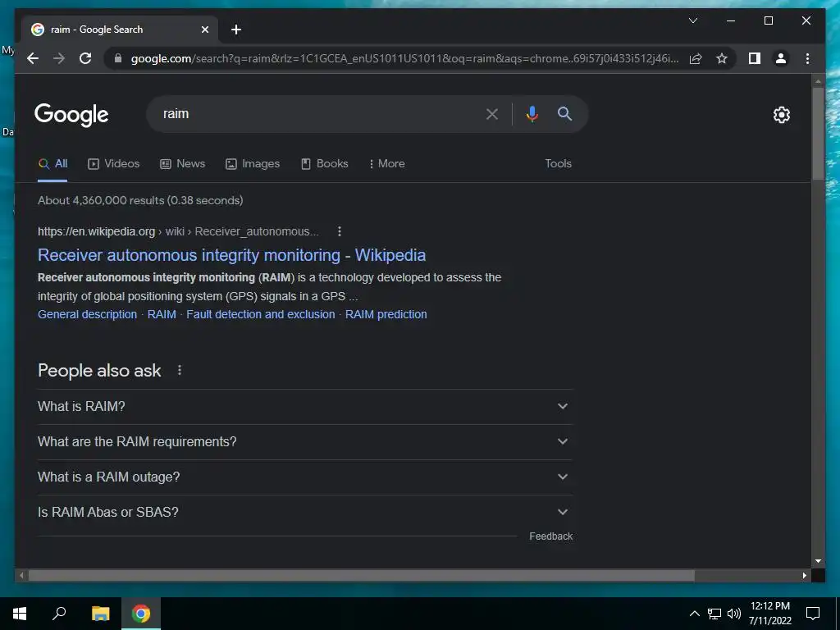Open Chrome three-dot menu
This screenshot has width=840, height=630.
pos(807,58)
